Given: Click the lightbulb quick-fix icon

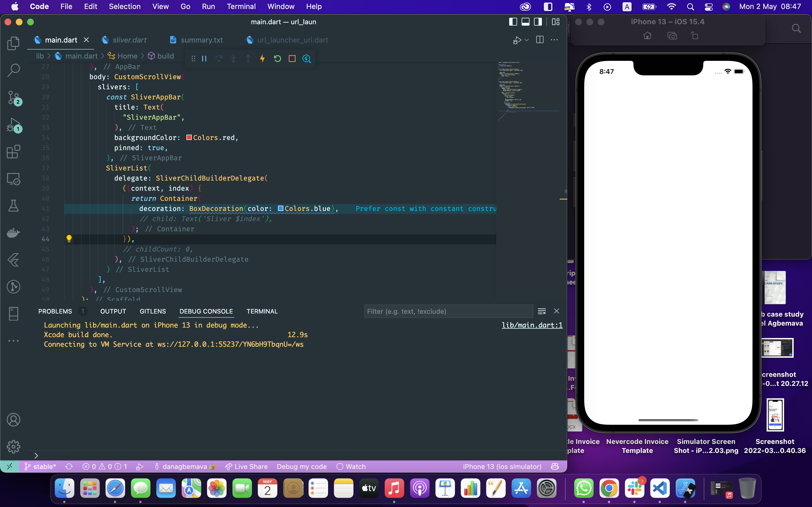Looking at the screenshot, I should point(69,239).
